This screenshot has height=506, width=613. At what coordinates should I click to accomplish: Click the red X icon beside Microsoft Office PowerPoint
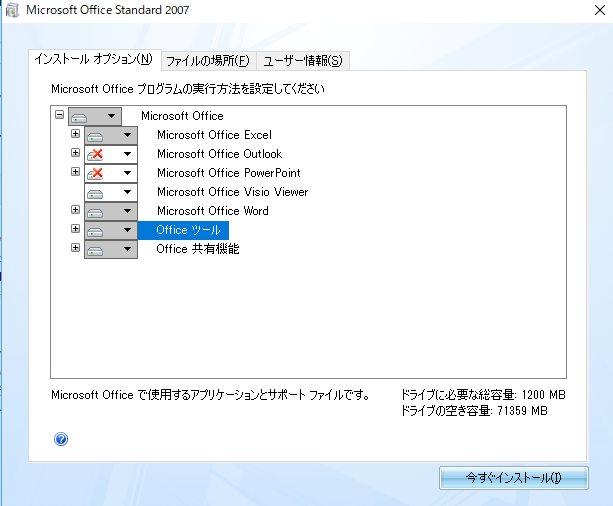click(96, 173)
